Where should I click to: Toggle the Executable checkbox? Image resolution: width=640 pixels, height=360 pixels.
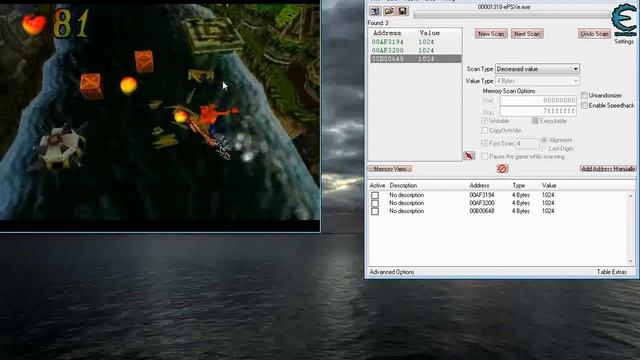[535, 121]
